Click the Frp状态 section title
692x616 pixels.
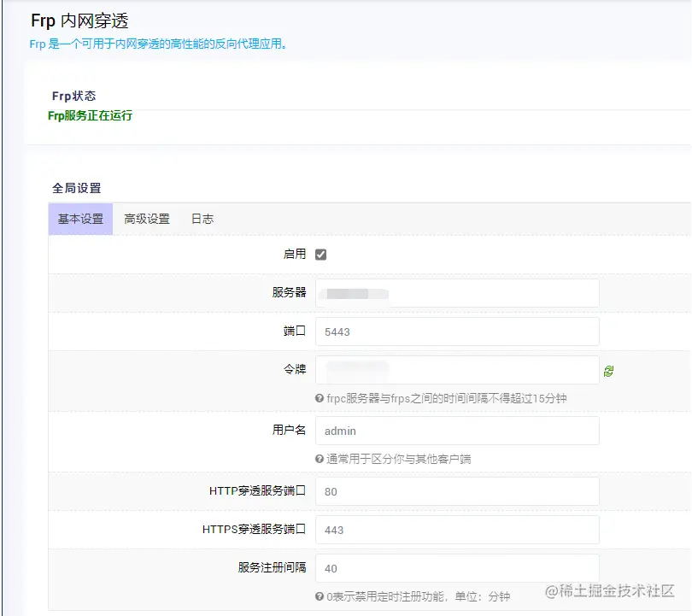click(73, 96)
